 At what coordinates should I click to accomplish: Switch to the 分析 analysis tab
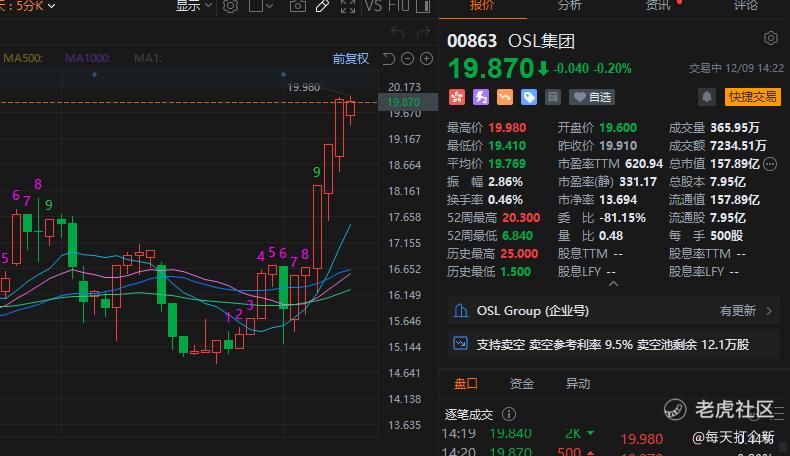[569, 6]
